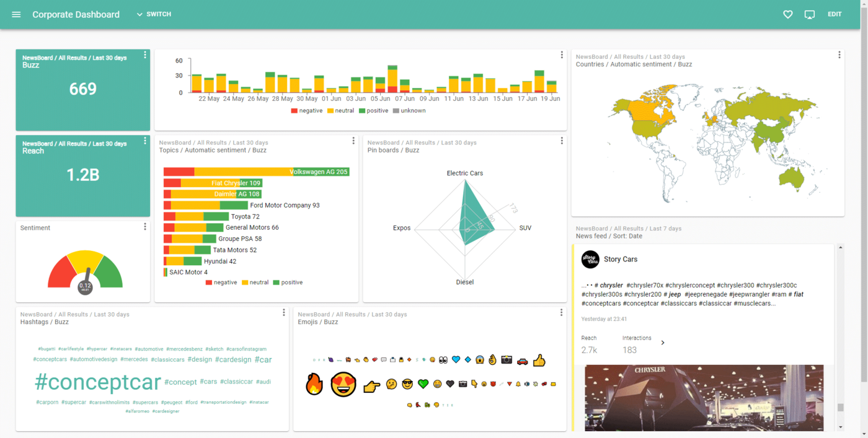
Task: Expand the Story Cars post stats chevron
Action: [663, 343]
